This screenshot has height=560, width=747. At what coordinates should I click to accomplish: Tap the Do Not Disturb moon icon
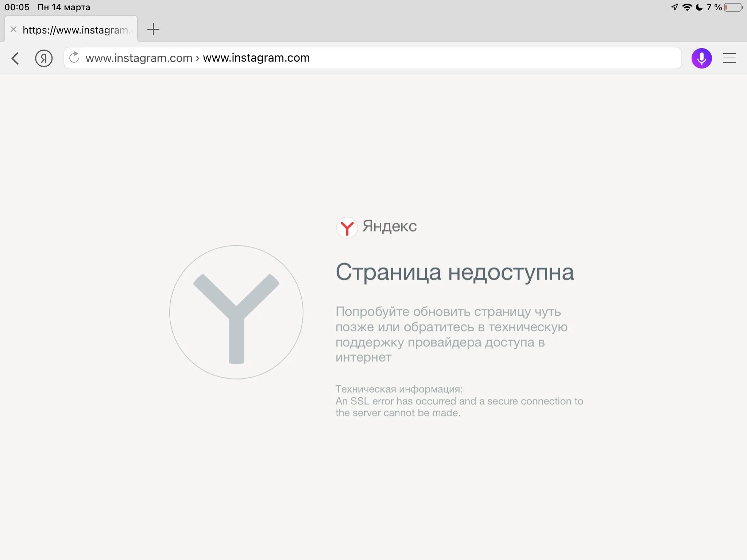[699, 7]
